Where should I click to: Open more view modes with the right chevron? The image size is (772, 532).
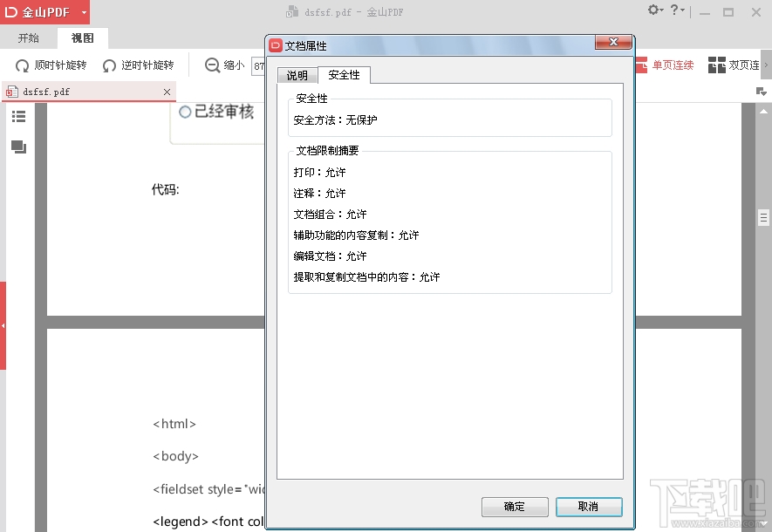coord(766,65)
